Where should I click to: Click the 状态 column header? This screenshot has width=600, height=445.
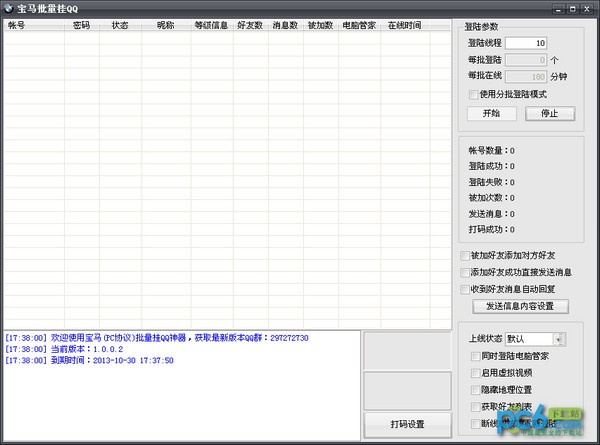tap(121, 25)
